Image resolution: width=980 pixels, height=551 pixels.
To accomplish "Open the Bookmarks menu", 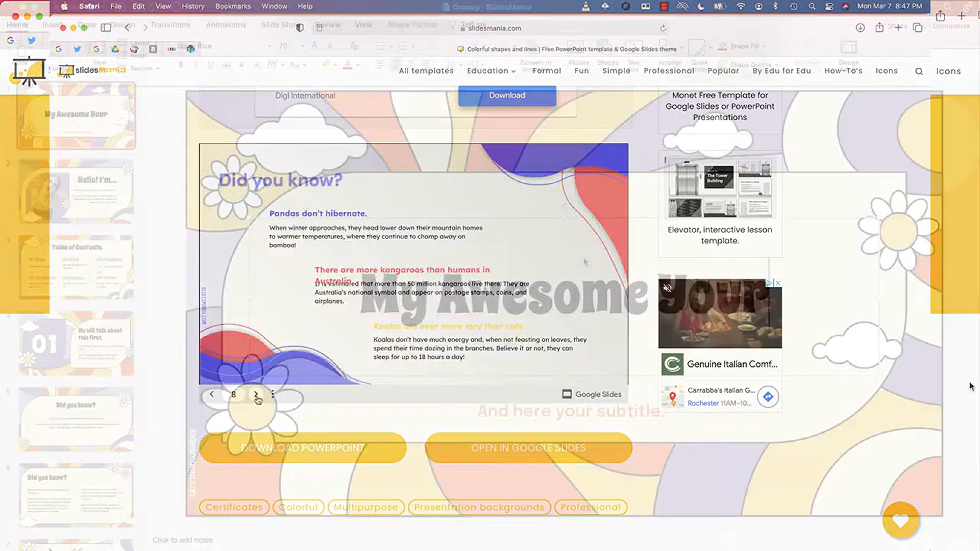I will (x=233, y=6).
